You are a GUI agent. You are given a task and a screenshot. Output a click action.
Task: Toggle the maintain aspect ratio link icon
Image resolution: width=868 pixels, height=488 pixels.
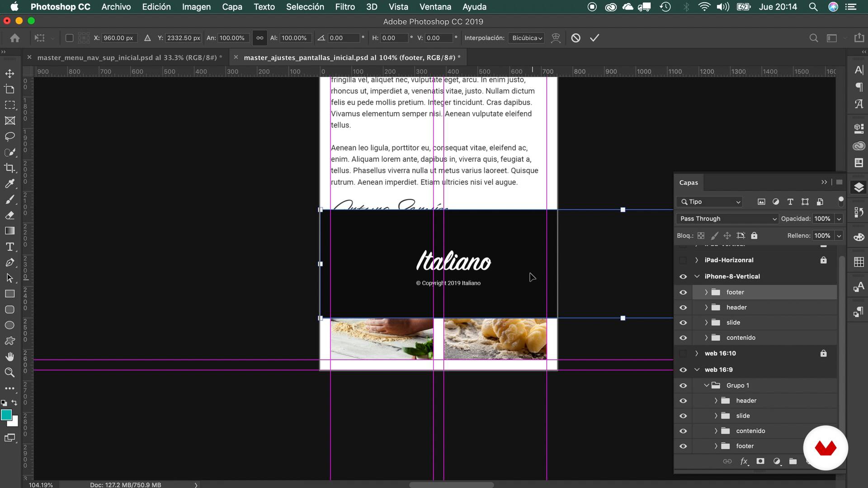[x=259, y=38]
